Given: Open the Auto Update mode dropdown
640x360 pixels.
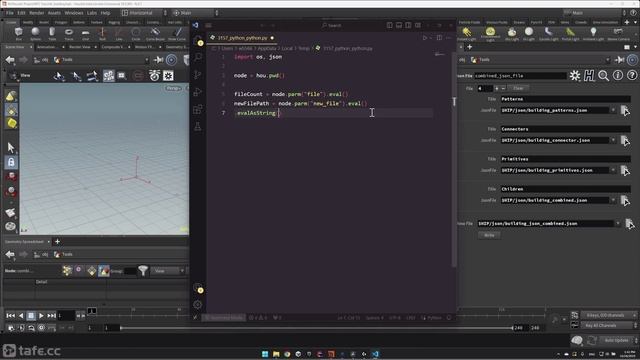Looking at the screenshot, I should click(x=619, y=340).
